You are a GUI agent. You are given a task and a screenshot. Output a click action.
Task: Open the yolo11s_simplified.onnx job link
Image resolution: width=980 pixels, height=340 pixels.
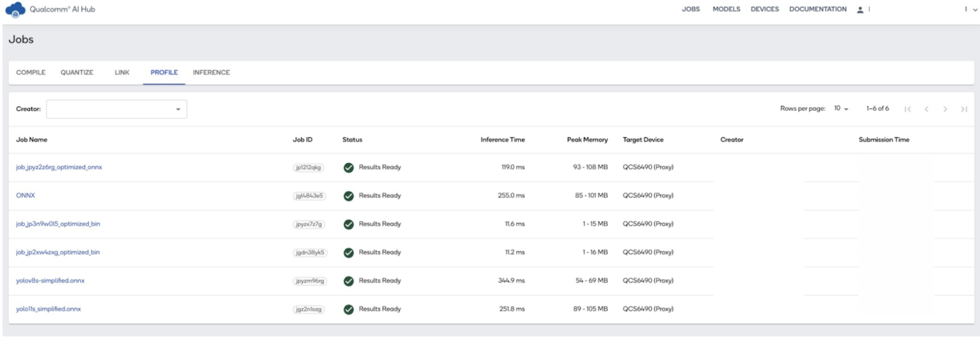(48, 309)
